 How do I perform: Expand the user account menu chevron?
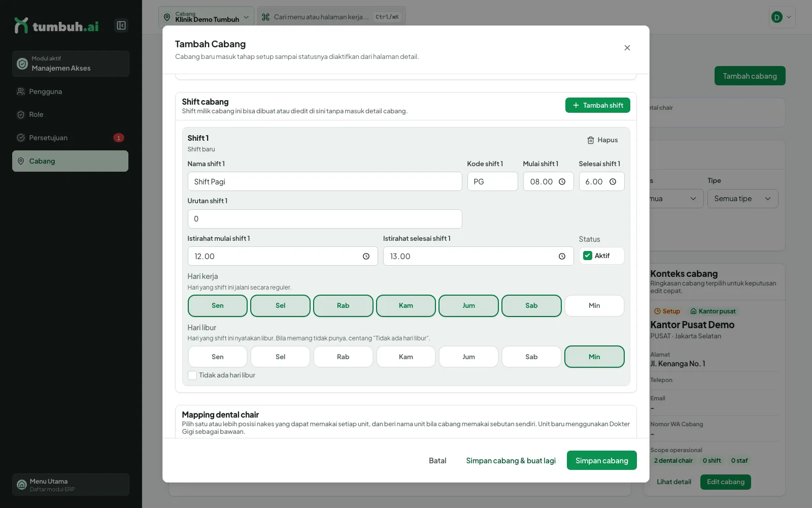point(789,17)
